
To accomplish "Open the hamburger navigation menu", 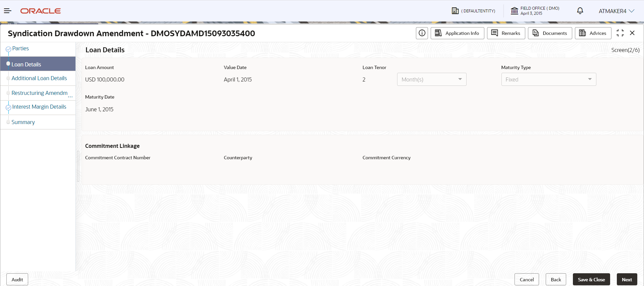I will click(8, 11).
